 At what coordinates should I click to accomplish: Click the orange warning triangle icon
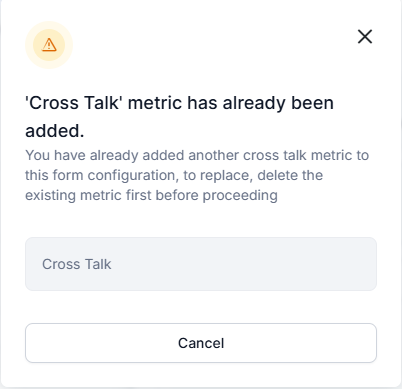point(49,45)
